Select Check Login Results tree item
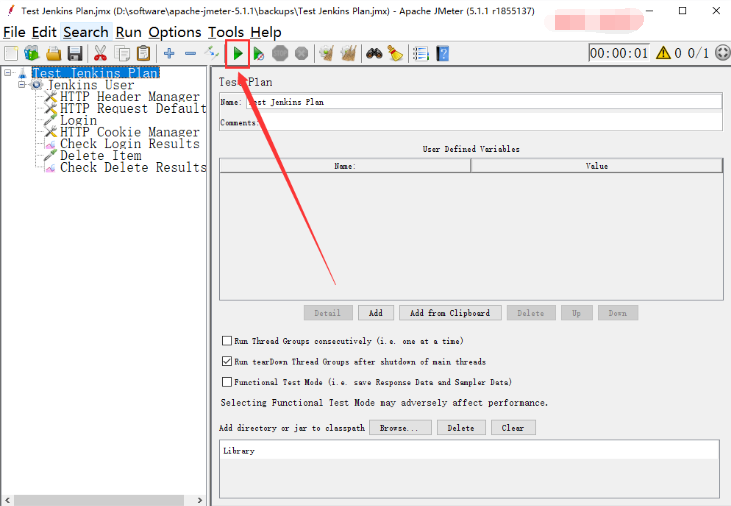The width and height of the screenshot is (731, 506). [130, 144]
